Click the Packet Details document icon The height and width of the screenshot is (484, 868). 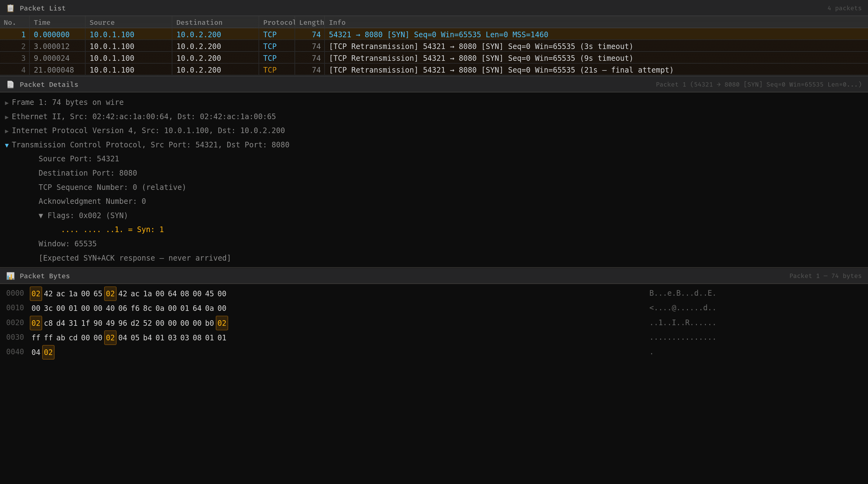point(11,84)
